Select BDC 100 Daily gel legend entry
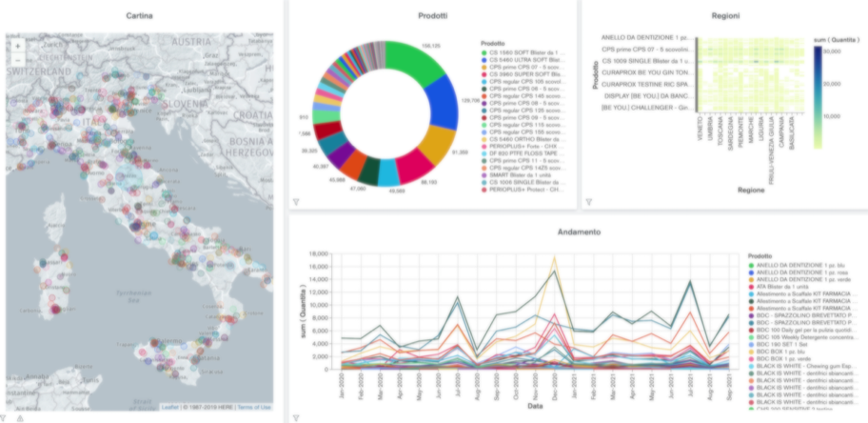 (803, 330)
